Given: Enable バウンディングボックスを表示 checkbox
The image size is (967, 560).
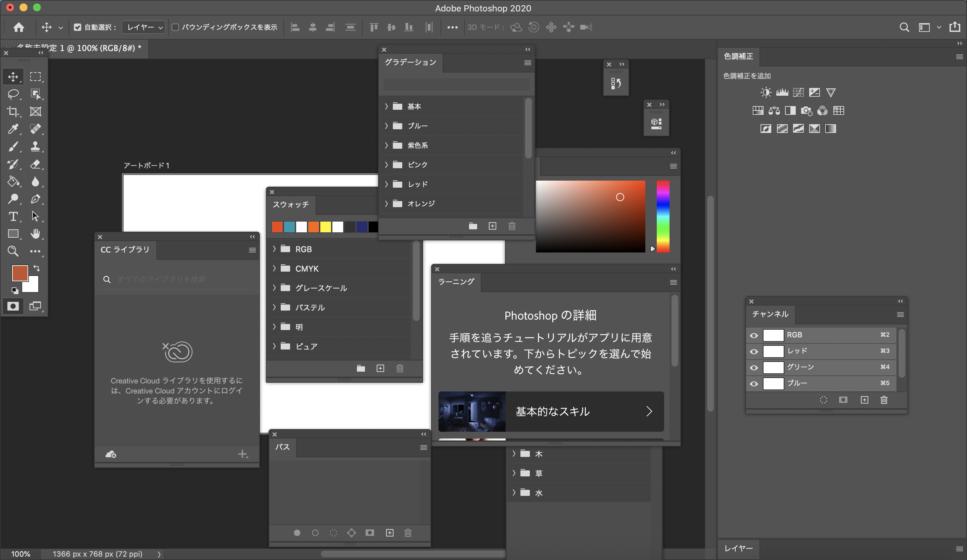Looking at the screenshot, I should tap(175, 27).
